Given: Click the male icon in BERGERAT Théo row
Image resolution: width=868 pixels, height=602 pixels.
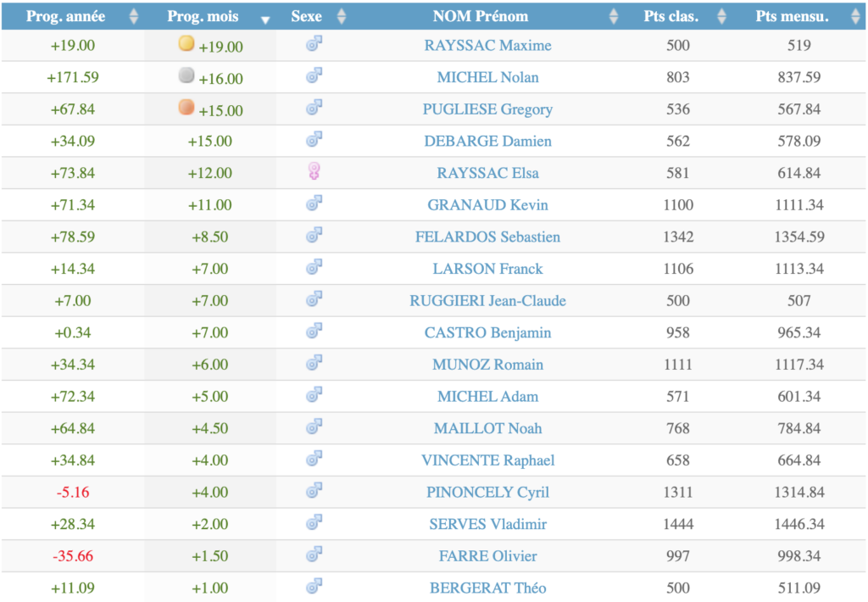Looking at the screenshot, I should pyautogui.click(x=314, y=586).
